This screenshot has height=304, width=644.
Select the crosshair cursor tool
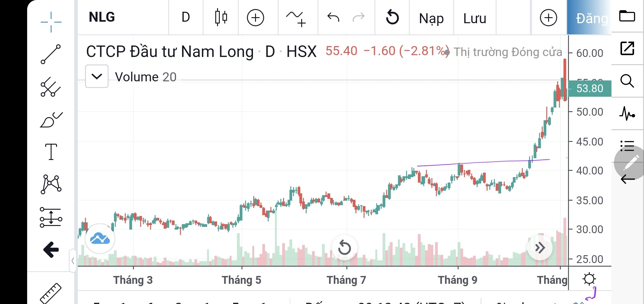(x=51, y=22)
